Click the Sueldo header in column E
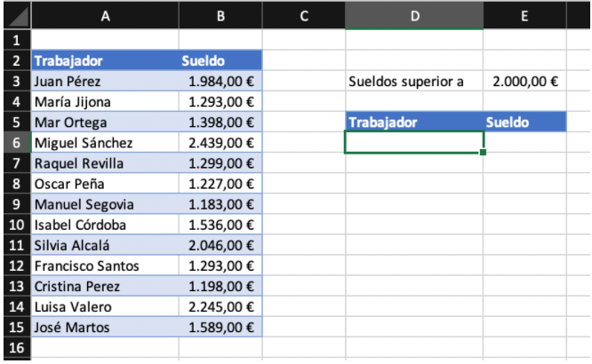 coord(524,123)
